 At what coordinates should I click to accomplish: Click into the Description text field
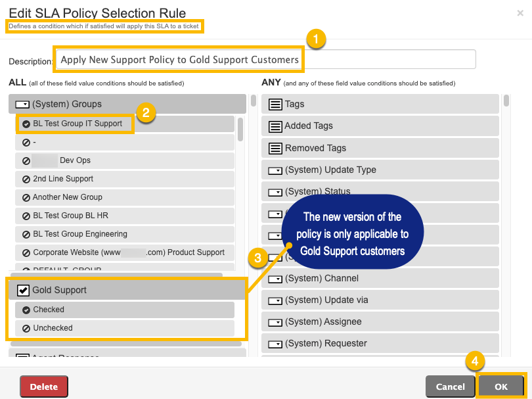[x=265, y=59]
